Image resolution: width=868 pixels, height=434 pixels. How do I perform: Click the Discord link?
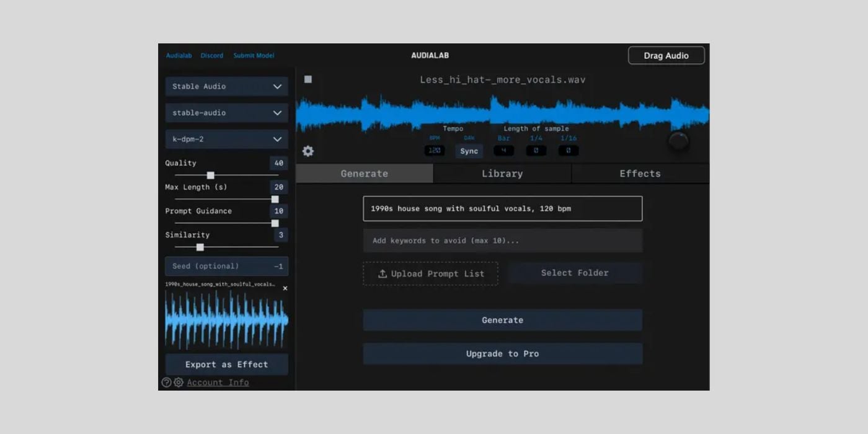tap(212, 55)
